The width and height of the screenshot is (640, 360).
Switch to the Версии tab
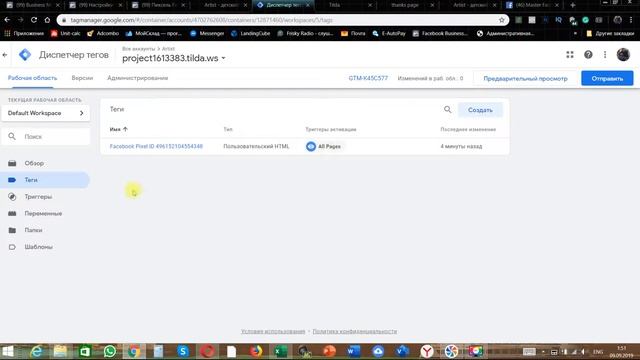82,78
